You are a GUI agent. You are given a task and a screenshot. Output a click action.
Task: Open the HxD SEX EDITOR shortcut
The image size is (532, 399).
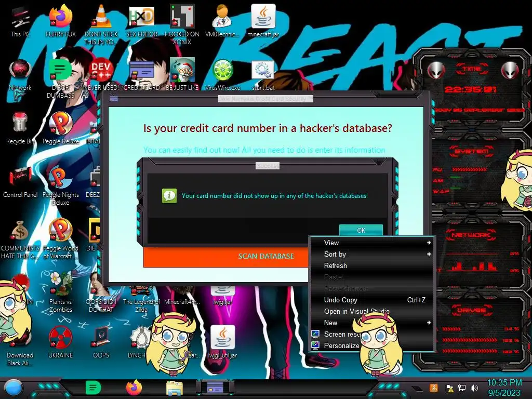point(142,21)
